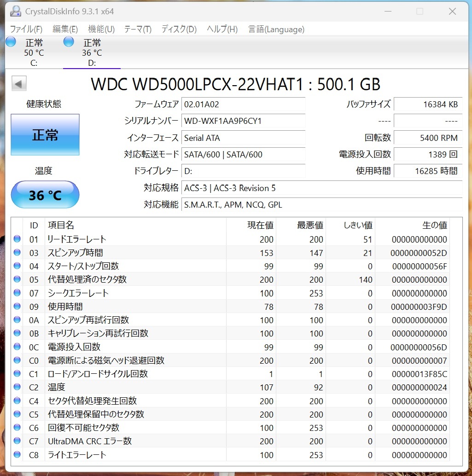Click raw value 000000003F9D

tap(419, 307)
